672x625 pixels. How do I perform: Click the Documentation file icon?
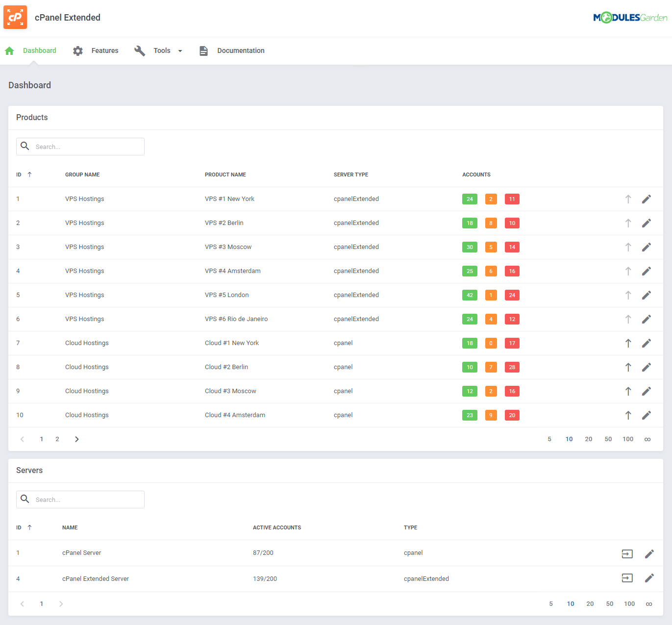point(203,51)
